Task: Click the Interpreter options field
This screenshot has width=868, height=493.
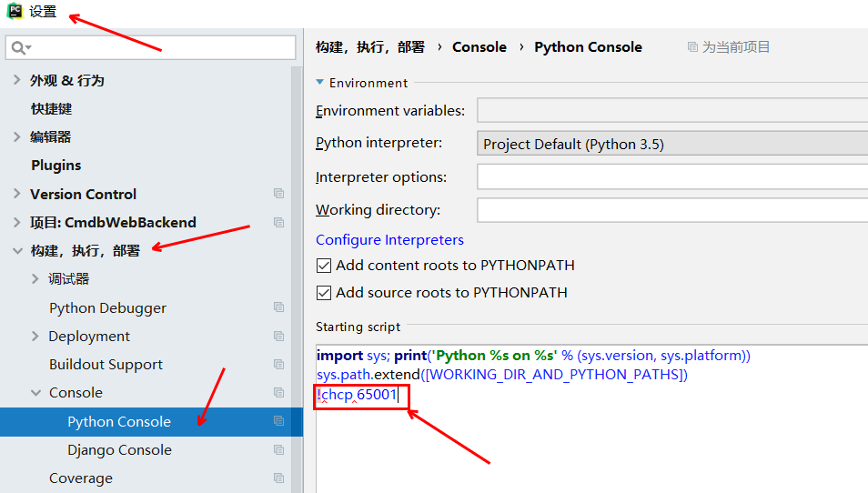Action: (x=672, y=177)
